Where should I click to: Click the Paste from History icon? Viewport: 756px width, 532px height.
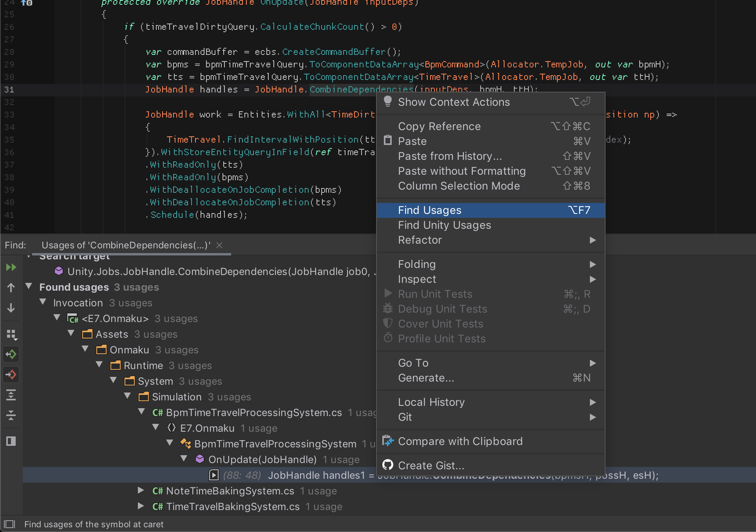coord(450,156)
